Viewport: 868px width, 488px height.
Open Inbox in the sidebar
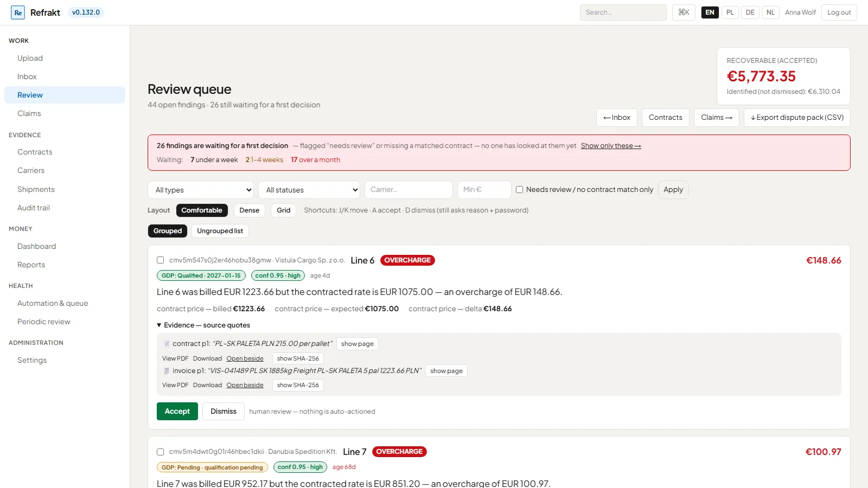(65, 76)
